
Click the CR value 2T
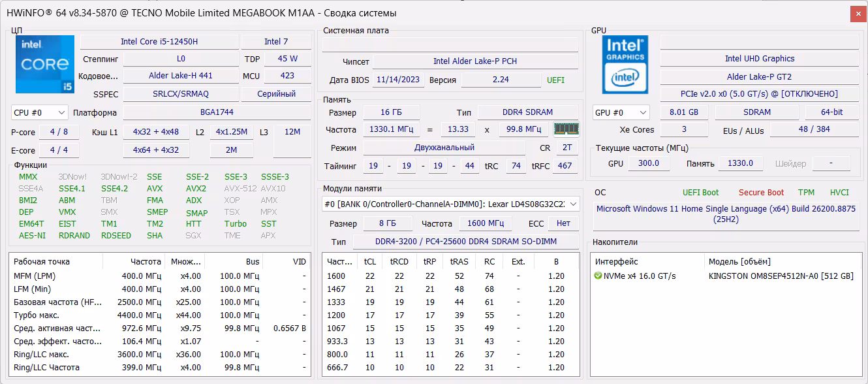[x=567, y=148]
